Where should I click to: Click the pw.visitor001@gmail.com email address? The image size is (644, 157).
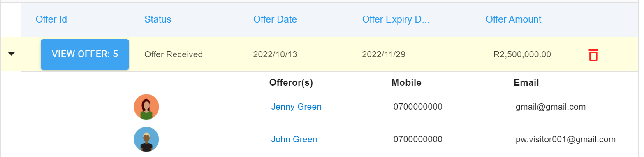(x=565, y=139)
